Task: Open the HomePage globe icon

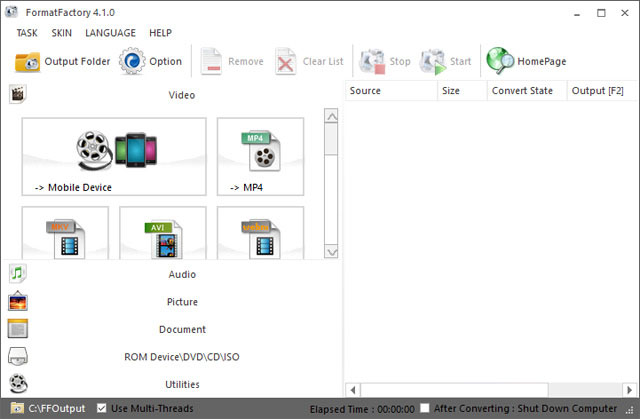Action: (x=500, y=61)
